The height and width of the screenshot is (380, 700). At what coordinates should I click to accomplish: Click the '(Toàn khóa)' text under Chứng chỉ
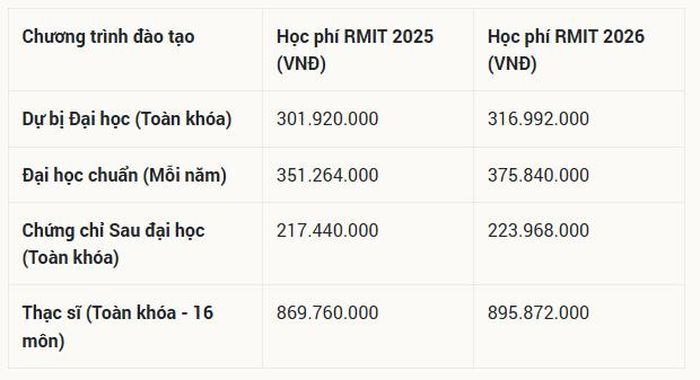pos(71,258)
